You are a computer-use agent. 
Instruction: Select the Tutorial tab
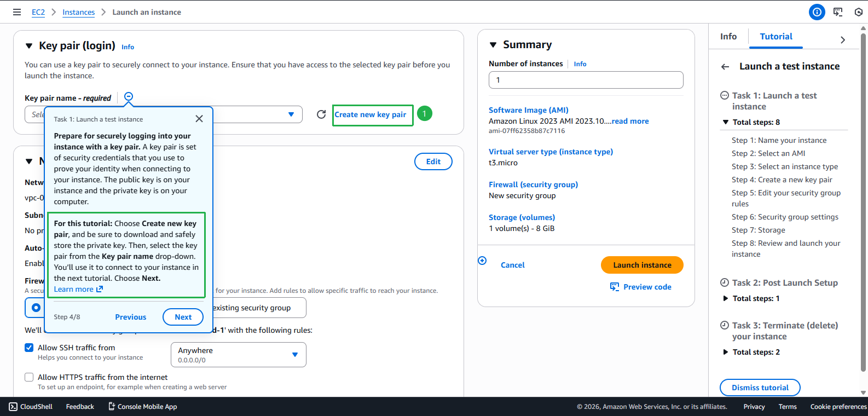776,37
